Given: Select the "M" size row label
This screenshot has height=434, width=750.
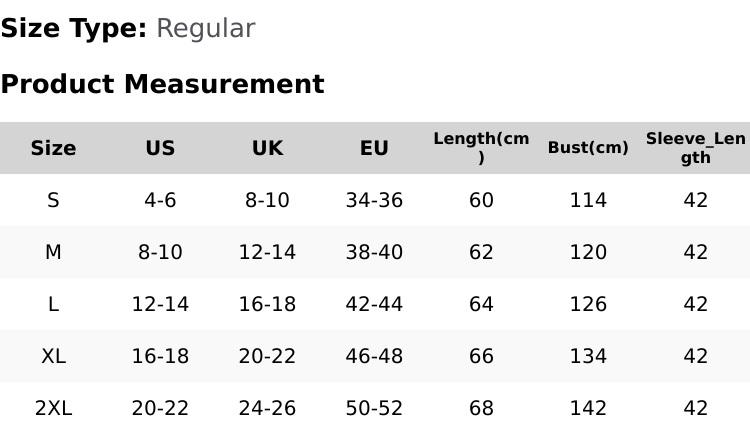Looking at the screenshot, I should (53, 252).
